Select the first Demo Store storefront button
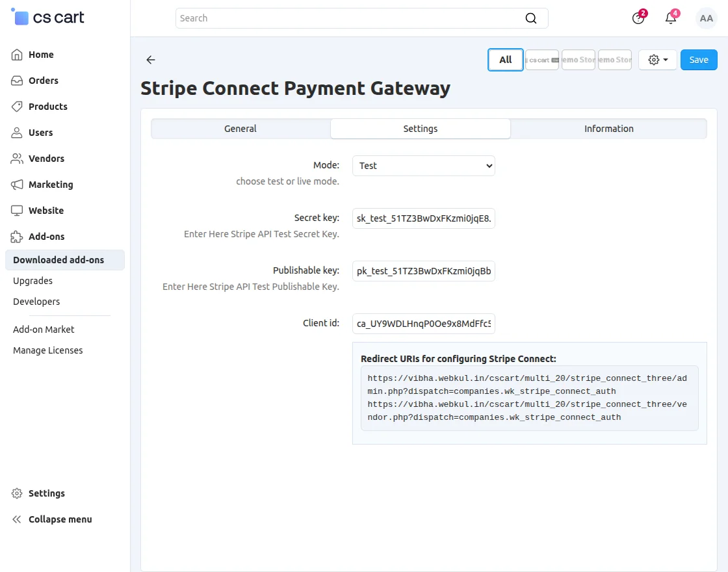The width and height of the screenshot is (728, 572). pos(578,60)
